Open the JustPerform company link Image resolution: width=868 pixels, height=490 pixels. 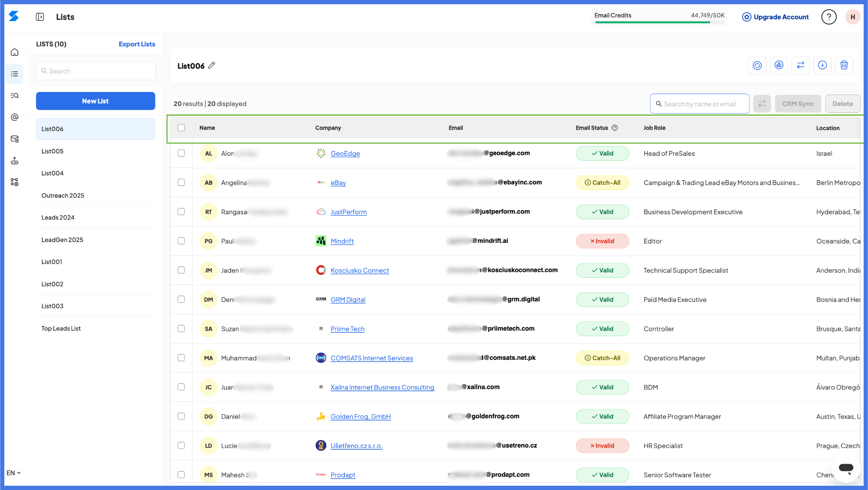348,212
